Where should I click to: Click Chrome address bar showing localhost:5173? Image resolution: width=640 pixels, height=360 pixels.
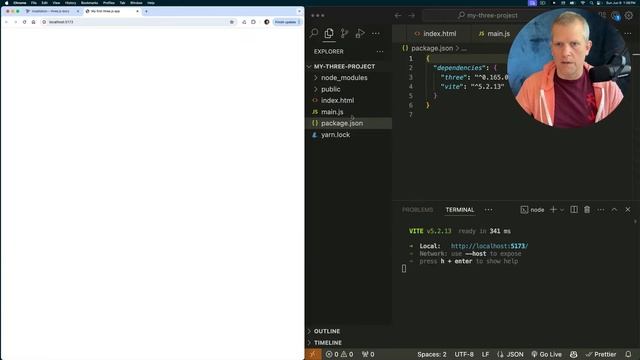[x=138, y=22]
